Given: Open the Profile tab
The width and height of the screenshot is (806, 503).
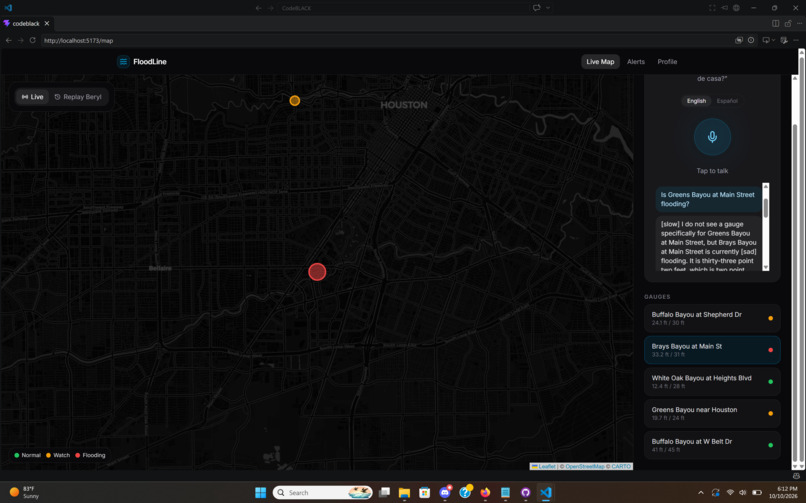Looking at the screenshot, I should click(667, 62).
